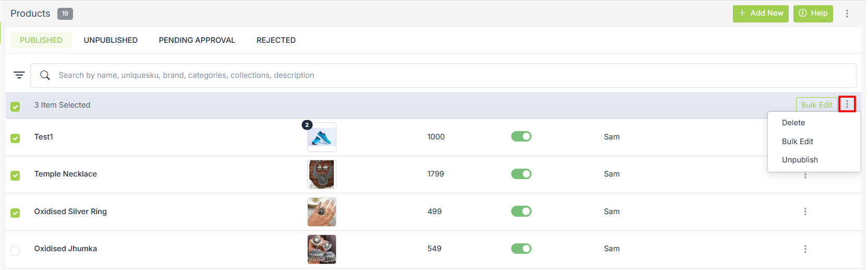868x270 pixels.
Task: Select Unpublish in the dropdown menu
Action: 800,160
